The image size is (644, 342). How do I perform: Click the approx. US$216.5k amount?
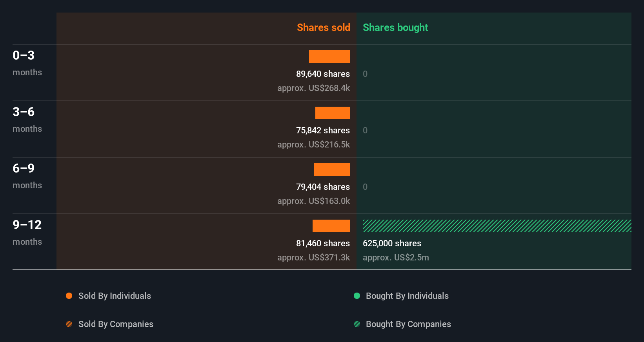(x=313, y=144)
